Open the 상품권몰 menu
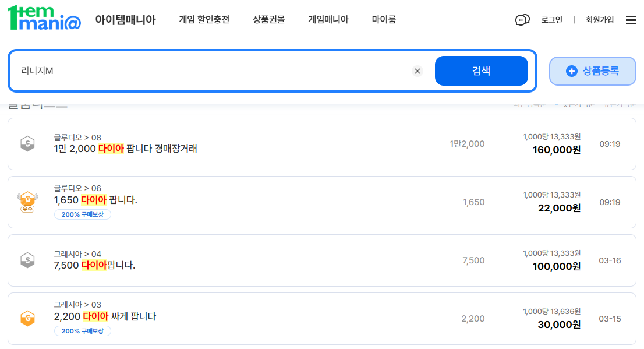This screenshot has width=644, height=349. (x=268, y=19)
